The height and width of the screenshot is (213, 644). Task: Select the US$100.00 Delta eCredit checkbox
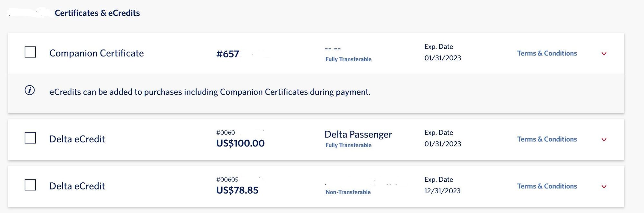tap(30, 138)
